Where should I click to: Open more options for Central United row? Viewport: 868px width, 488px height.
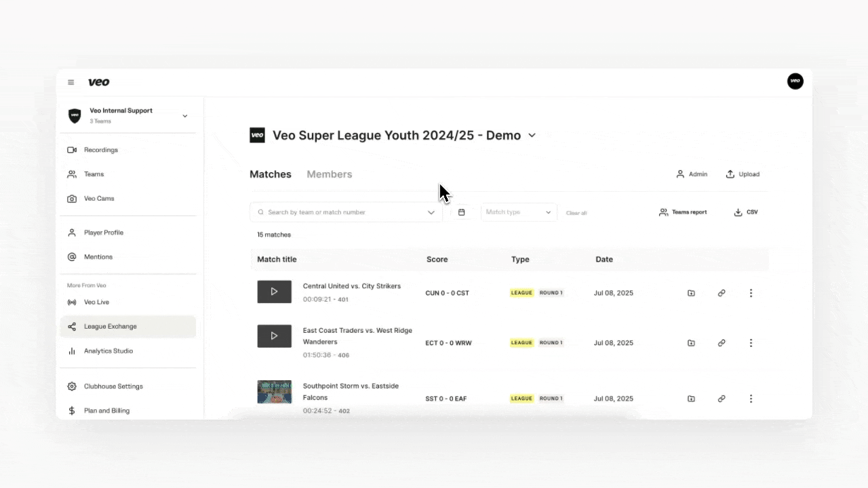[751, 293]
